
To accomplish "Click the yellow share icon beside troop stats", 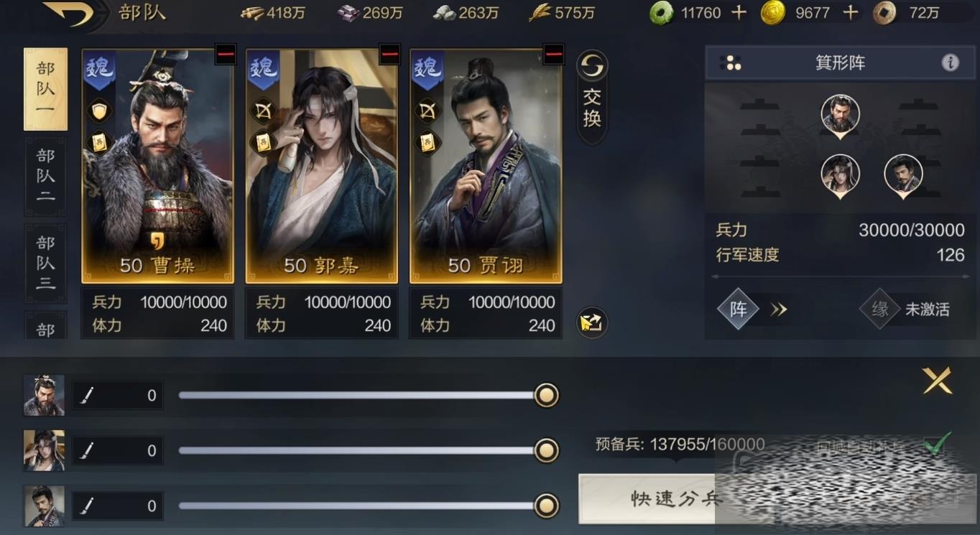I will coord(593,323).
